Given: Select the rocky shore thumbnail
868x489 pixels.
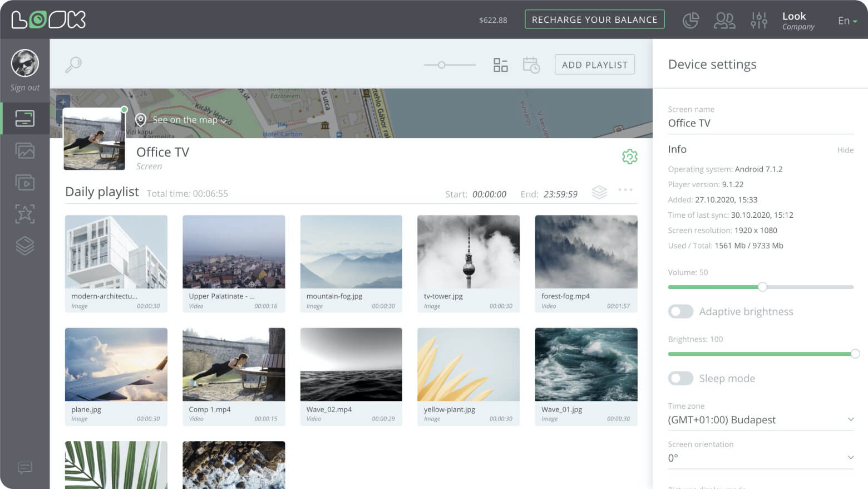Looking at the screenshot, I should (234, 465).
